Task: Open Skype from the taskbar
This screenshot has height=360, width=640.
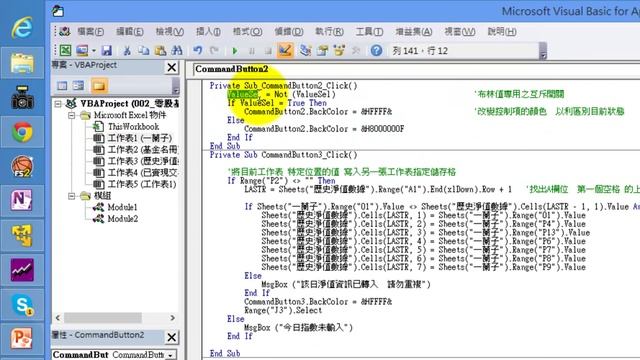Action: (x=22, y=305)
